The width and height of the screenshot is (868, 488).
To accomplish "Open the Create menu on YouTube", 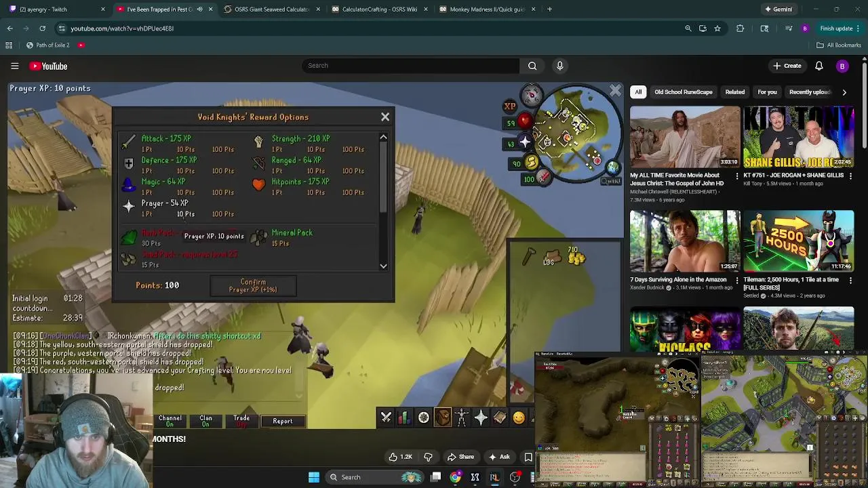I will [787, 66].
